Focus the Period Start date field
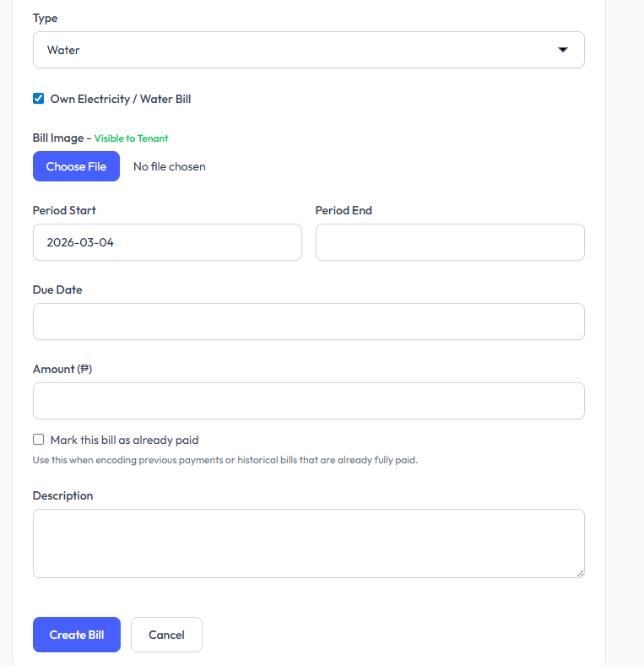 tap(167, 242)
